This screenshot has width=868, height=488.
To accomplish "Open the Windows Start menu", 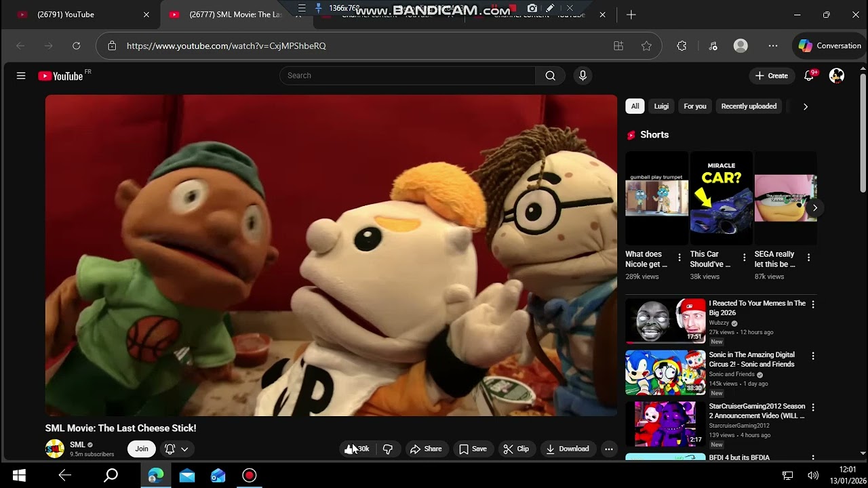I will (x=19, y=475).
